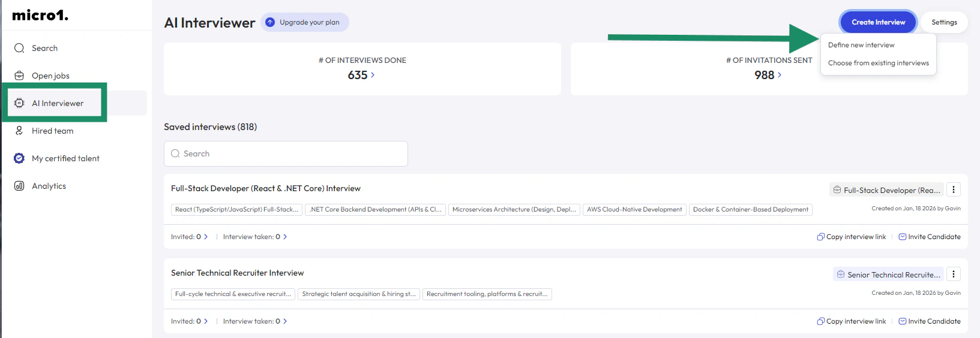Open Full-Stack Developer (React & .NET Core) Interview
980x338 pixels.
click(266, 188)
